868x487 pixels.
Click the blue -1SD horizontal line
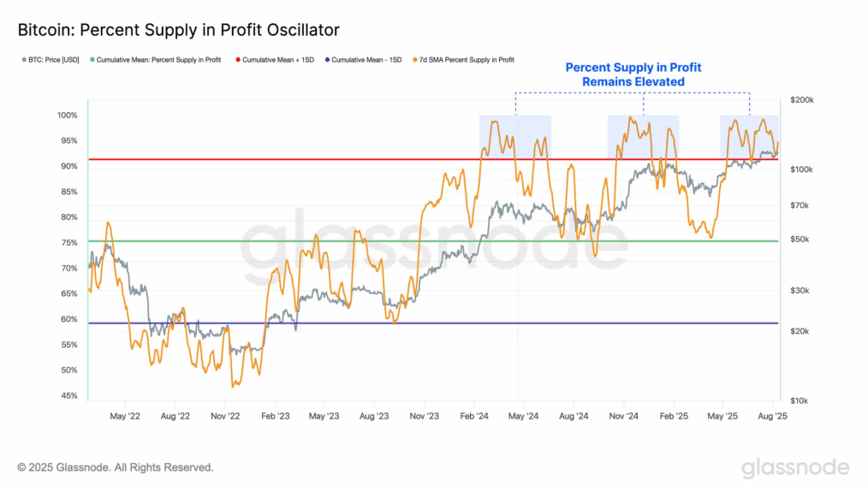click(433, 324)
